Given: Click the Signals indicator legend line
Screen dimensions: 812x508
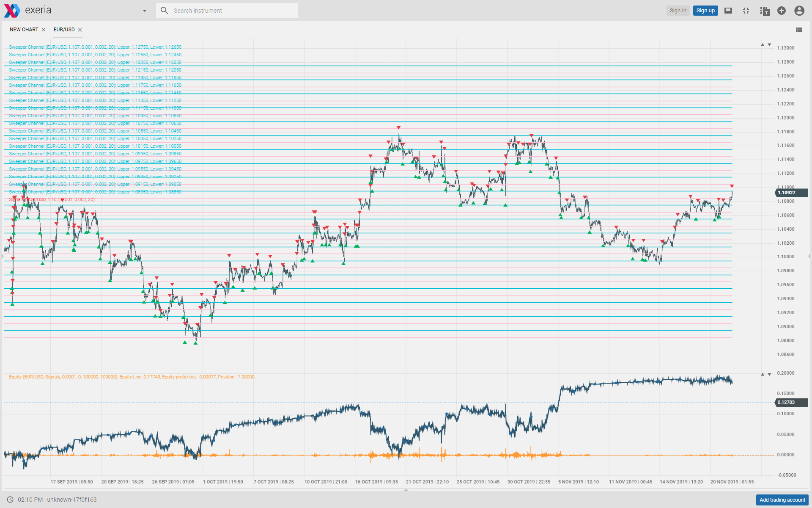Looking at the screenshot, I should (x=52, y=199).
